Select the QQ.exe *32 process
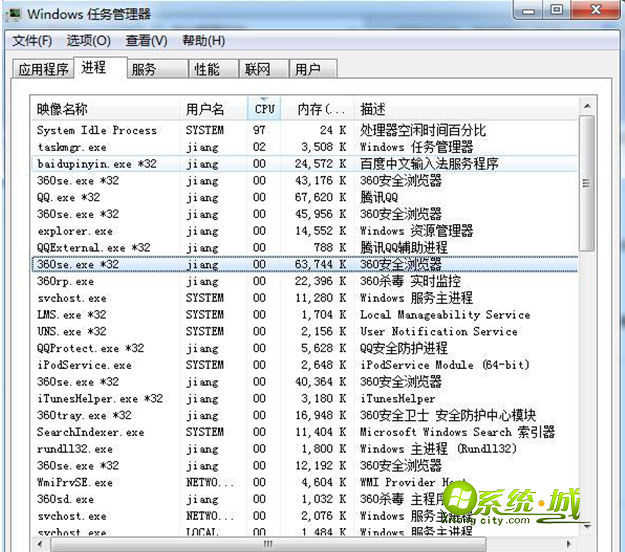 click(305, 197)
